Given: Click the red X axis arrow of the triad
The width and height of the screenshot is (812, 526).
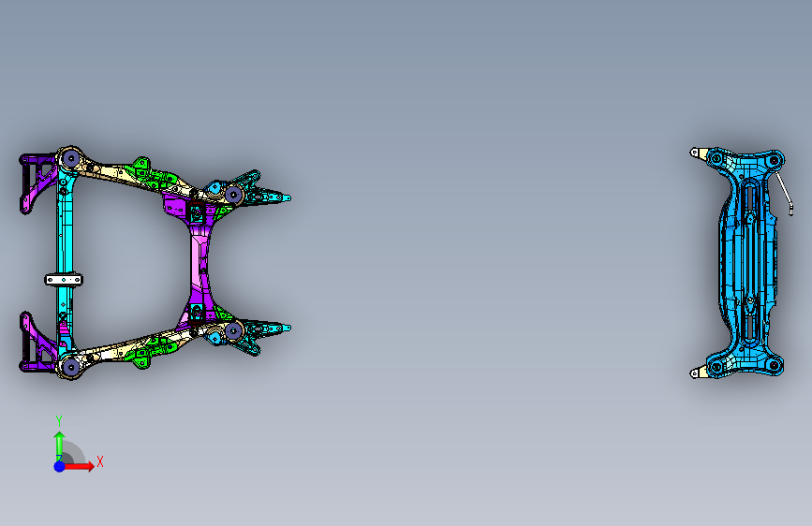Looking at the screenshot, I should pyautogui.click(x=79, y=466).
